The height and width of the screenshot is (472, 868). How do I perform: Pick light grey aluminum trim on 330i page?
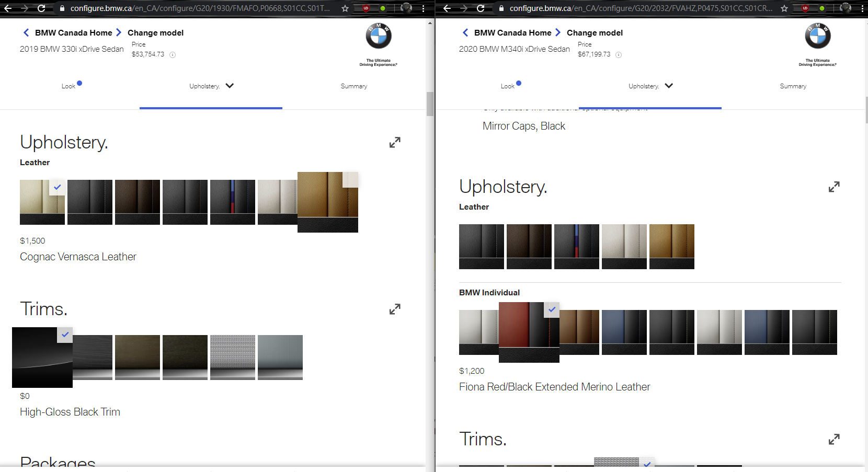point(280,358)
